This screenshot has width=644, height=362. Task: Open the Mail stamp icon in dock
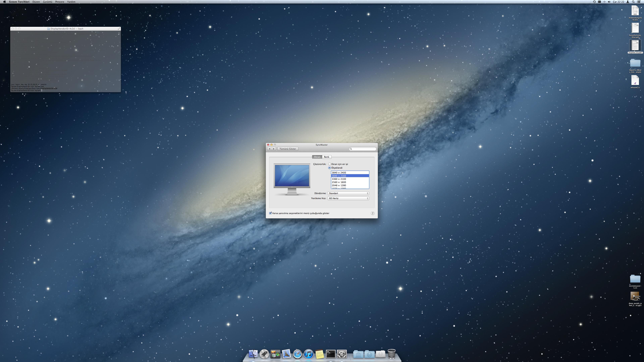(286, 354)
